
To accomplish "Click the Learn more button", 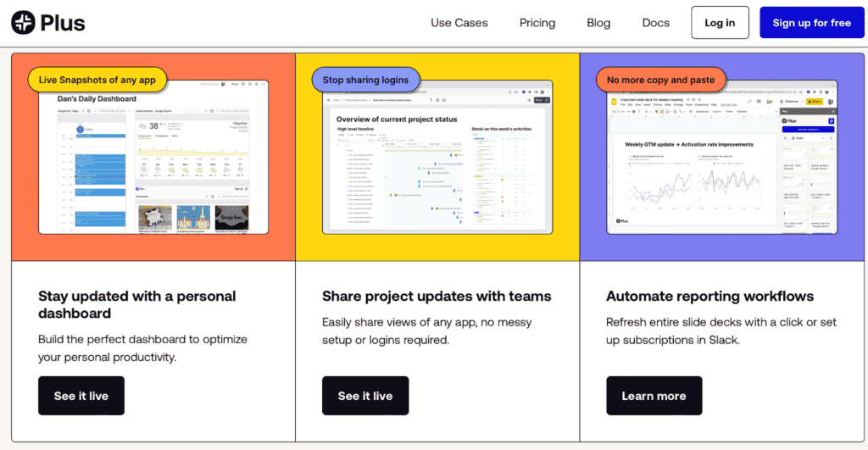I will [x=654, y=396].
